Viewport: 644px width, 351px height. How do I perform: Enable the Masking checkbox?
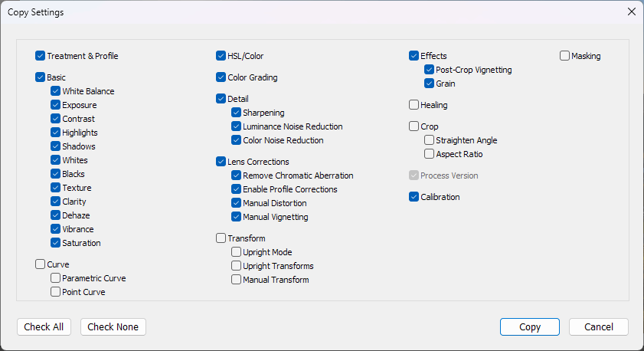click(x=564, y=55)
